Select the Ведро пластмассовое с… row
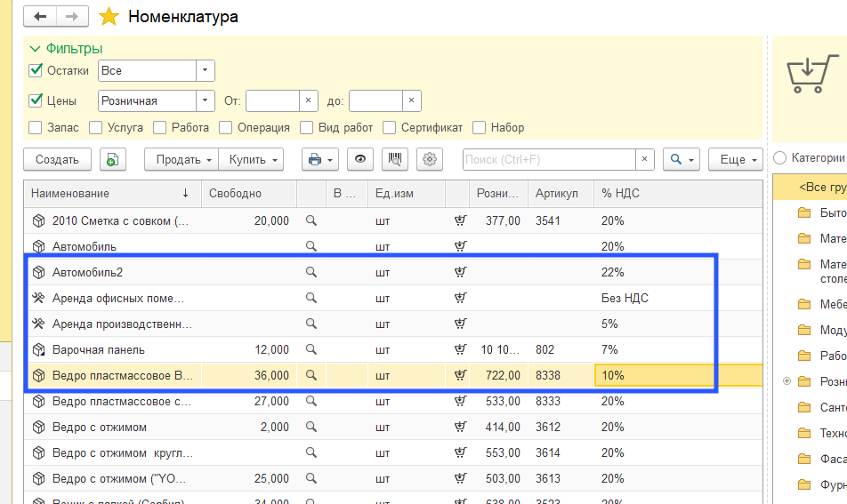 (393, 401)
